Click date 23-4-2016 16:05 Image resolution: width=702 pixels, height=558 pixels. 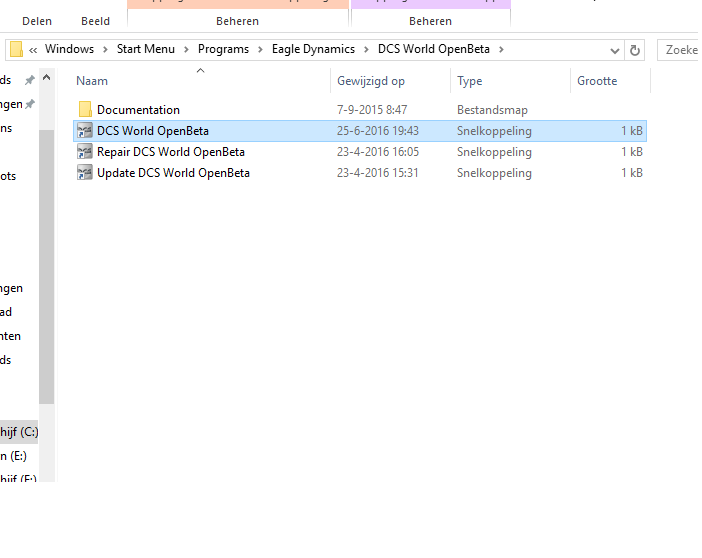(378, 152)
